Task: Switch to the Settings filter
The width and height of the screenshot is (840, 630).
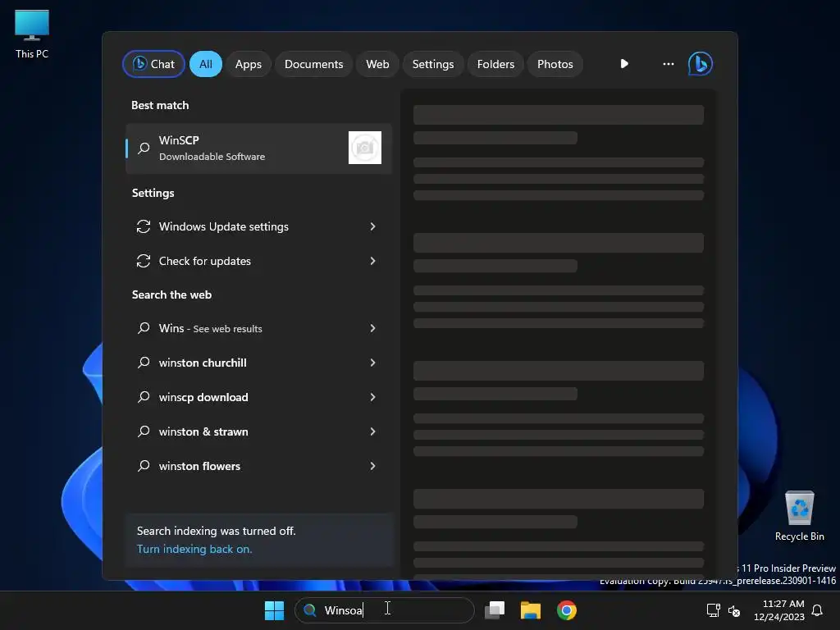Action: [x=433, y=64]
